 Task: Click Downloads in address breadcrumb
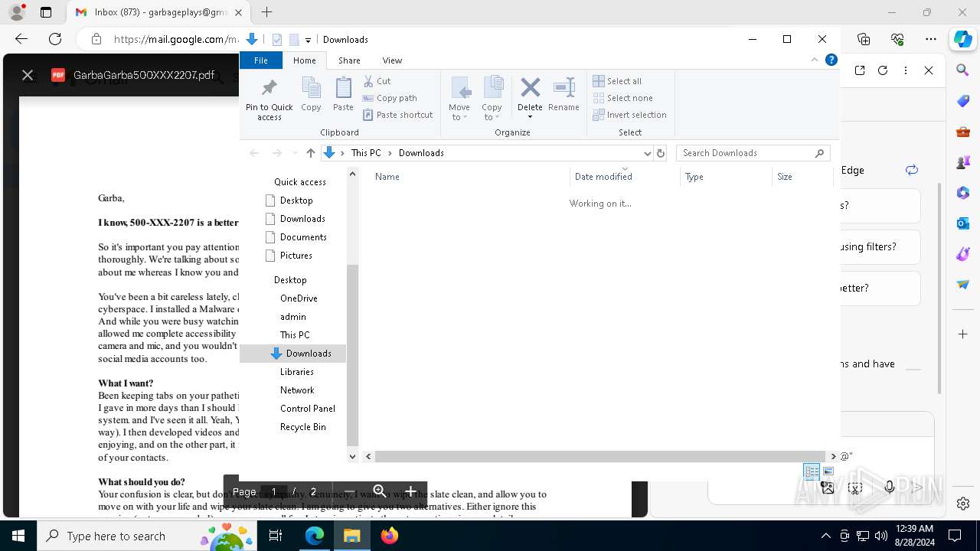coord(421,153)
